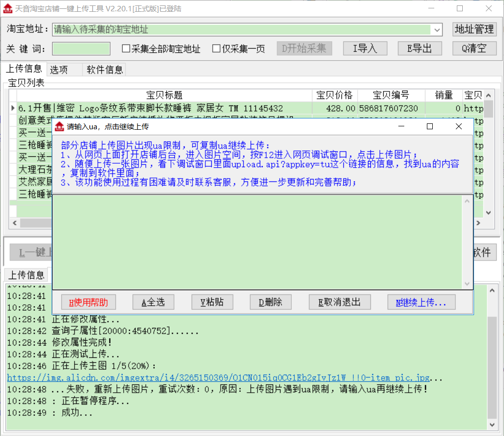Click the 地址管理 button
Image resolution: width=504 pixels, height=436 pixels.
(474, 29)
